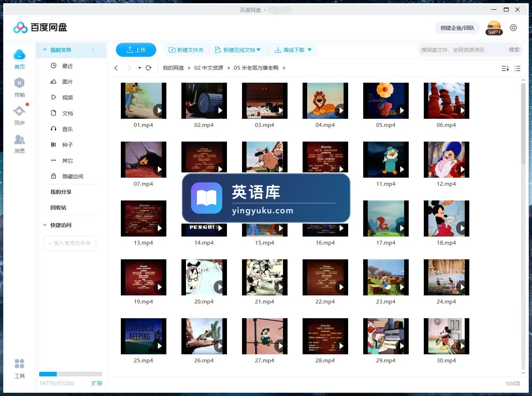Open the 传输 transfer icon
Image resolution: width=532 pixels, height=396 pixels.
tap(20, 83)
